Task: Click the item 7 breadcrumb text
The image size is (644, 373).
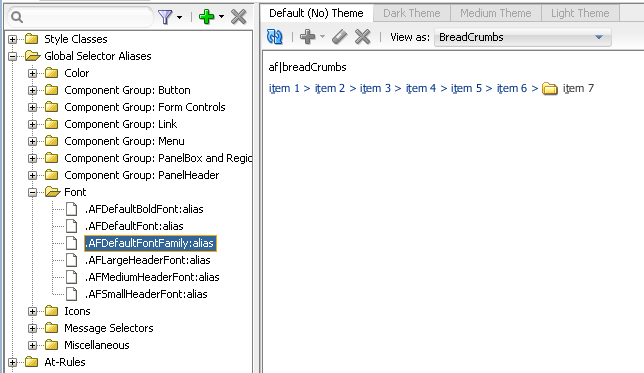Action: pyautogui.click(x=578, y=88)
